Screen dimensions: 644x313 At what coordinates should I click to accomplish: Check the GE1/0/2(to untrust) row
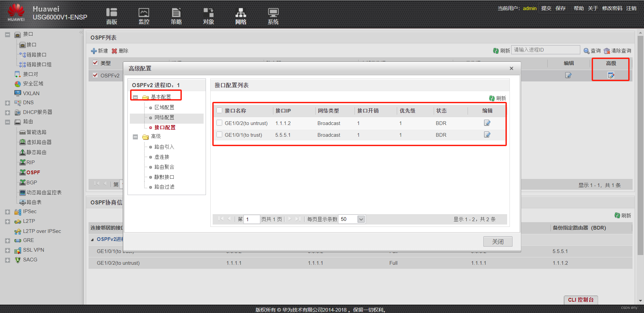tap(219, 123)
